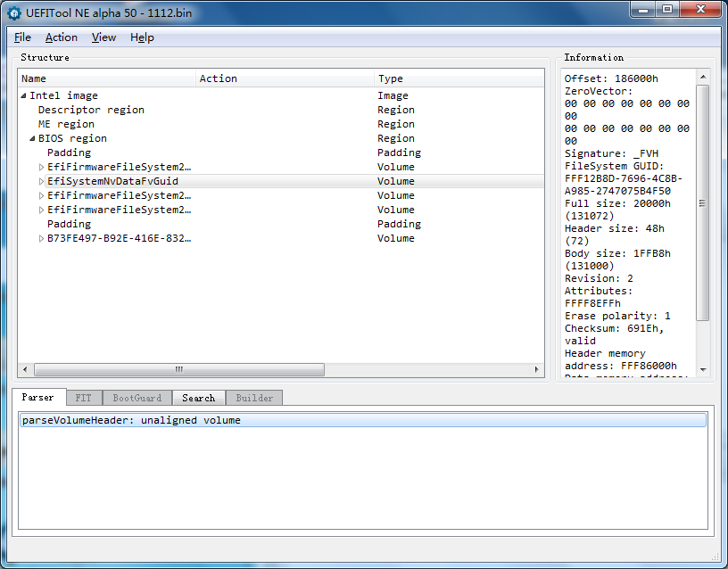Click the Image type cell of Intel image
Screen dimensions: 728x569
[393, 95]
